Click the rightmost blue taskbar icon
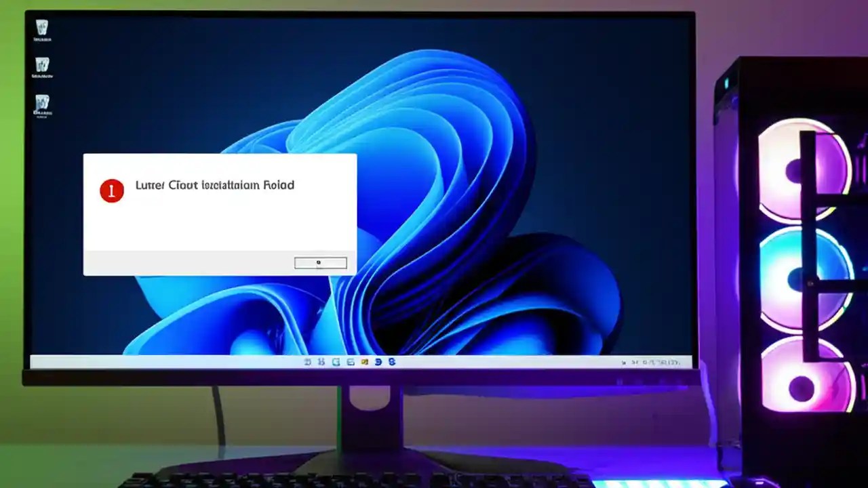The image size is (868, 488). pos(392,361)
